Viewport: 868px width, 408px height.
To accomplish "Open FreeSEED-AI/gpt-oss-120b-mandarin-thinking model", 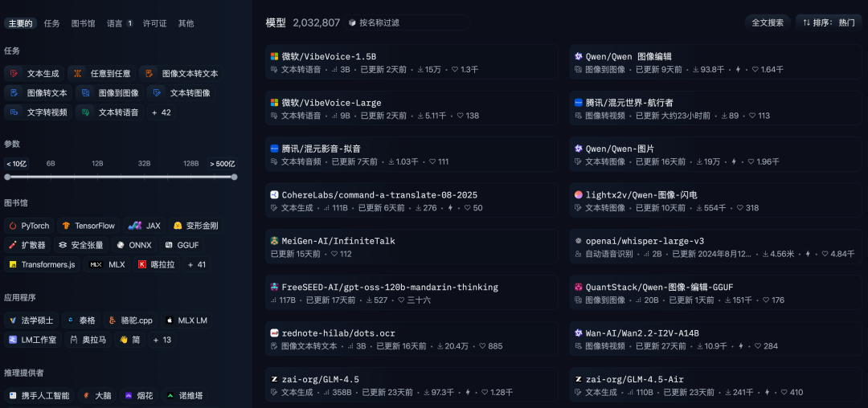I will click(x=411, y=292).
